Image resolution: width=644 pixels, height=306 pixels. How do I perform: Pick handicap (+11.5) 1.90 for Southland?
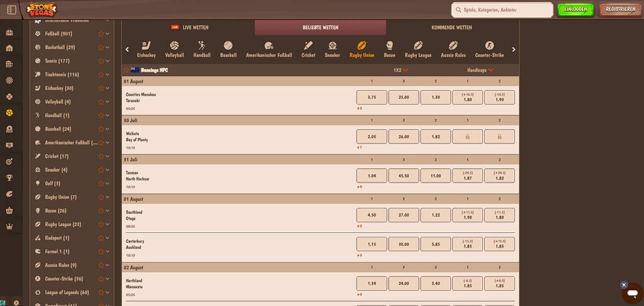coord(467,215)
